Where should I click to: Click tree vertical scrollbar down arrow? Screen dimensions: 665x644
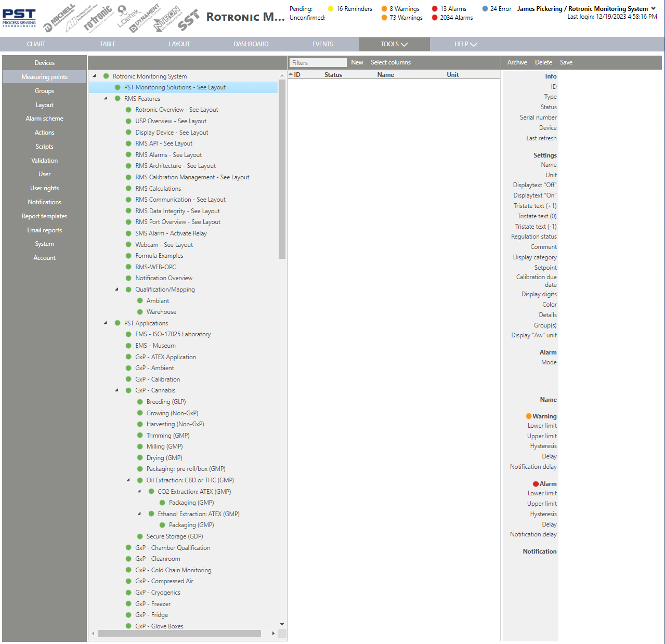pyautogui.click(x=282, y=624)
